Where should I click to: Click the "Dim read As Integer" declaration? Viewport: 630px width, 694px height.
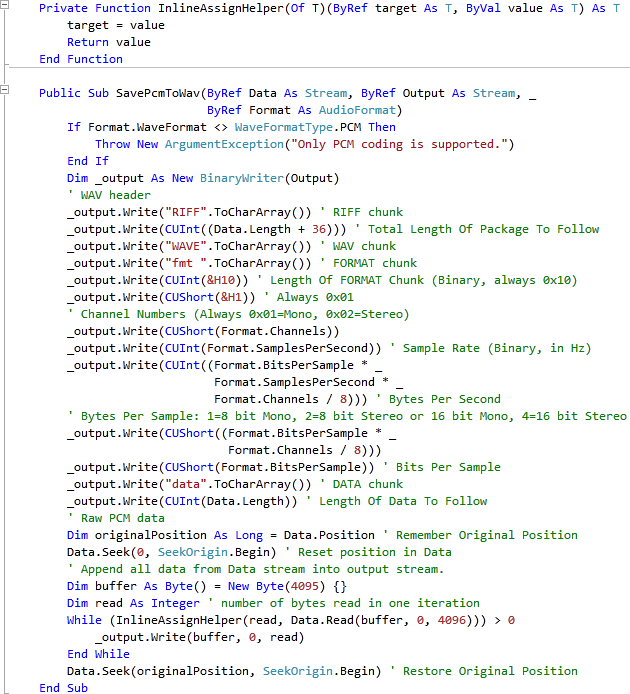tap(133, 603)
